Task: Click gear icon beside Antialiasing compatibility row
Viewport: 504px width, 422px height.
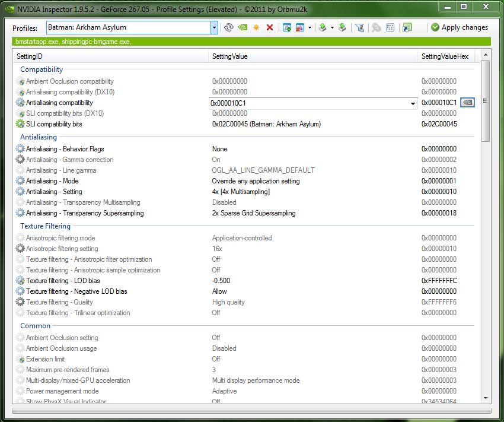Action: pyautogui.click(x=20, y=103)
